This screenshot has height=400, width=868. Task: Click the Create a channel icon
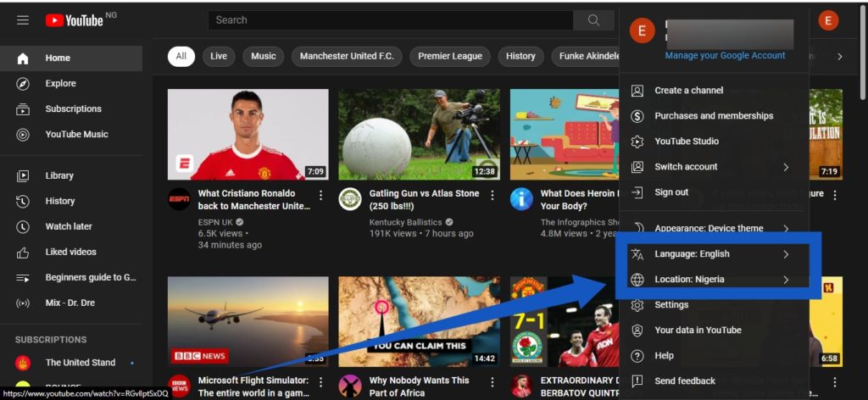pyautogui.click(x=637, y=91)
